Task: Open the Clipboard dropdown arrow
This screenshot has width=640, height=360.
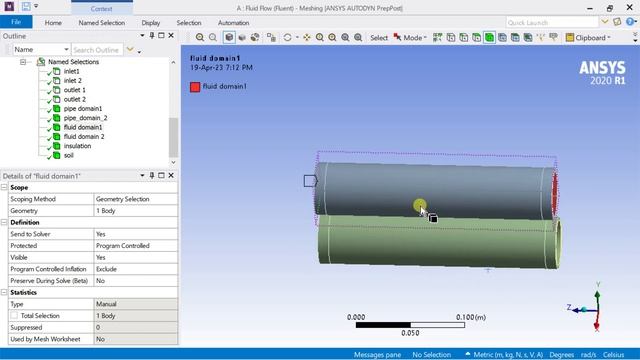Action: [609, 38]
